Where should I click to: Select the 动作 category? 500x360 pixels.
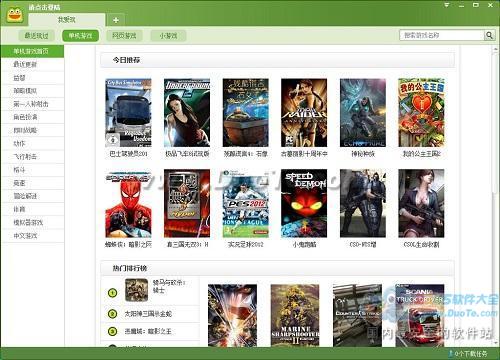click(x=32, y=143)
